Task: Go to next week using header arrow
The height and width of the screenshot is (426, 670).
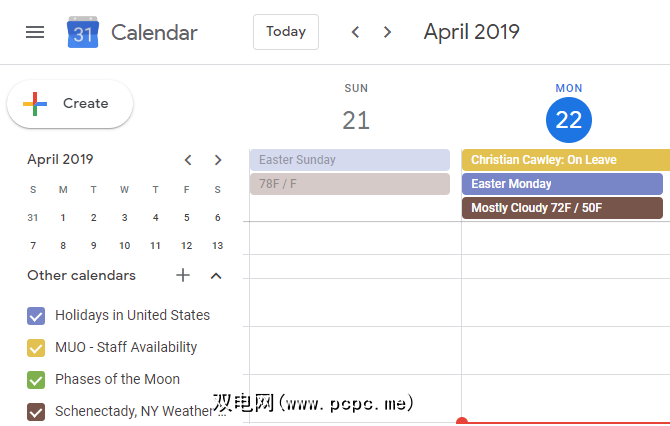Action: [x=388, y=32]
